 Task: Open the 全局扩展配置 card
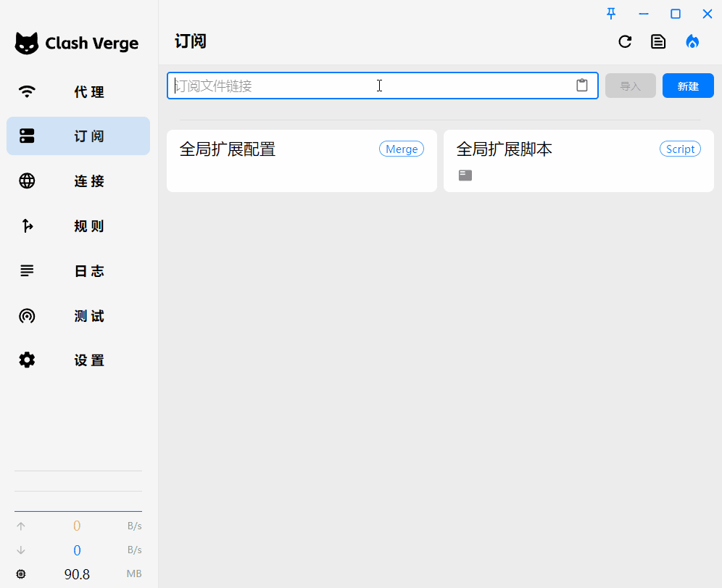click(x=302, y=161)
